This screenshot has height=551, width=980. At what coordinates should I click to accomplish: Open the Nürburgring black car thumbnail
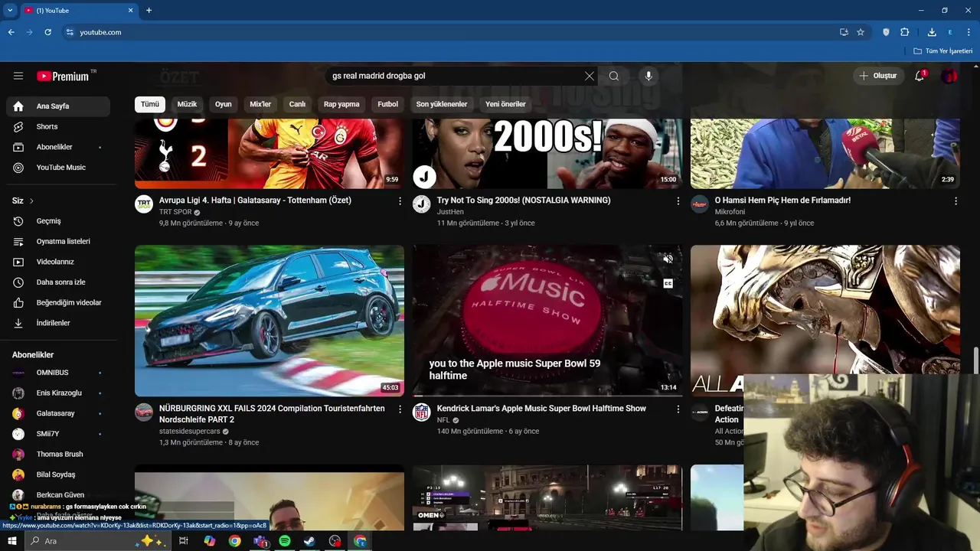(269, 321)
